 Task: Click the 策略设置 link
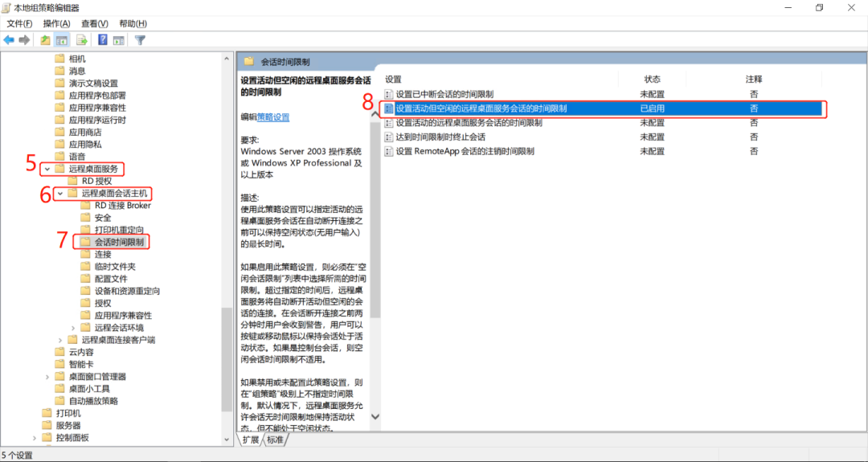point(273,117)
